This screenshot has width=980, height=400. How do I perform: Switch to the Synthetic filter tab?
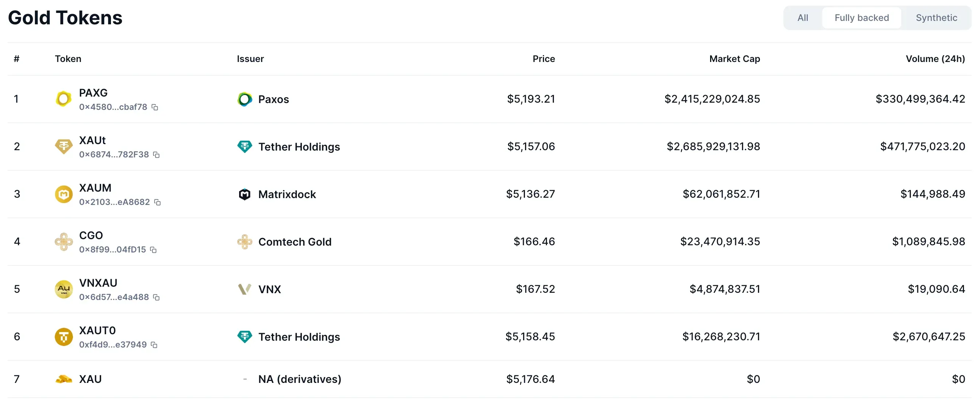[936, 18]
